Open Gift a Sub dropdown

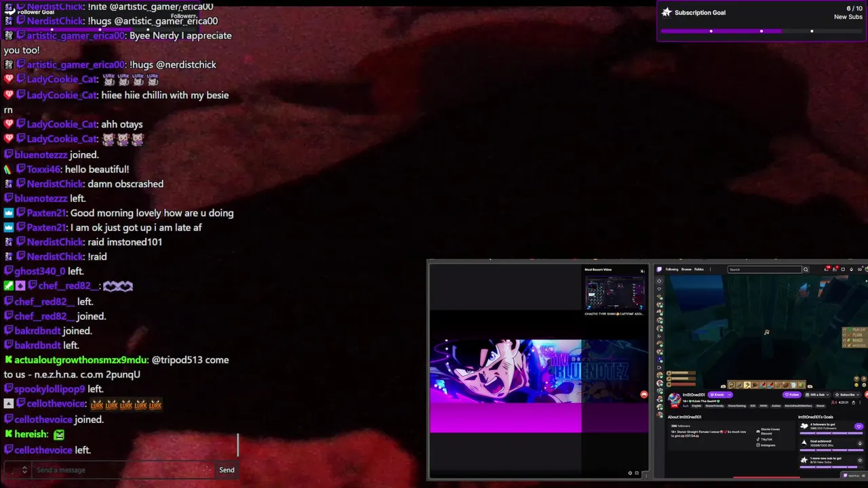tap(817, 394)
